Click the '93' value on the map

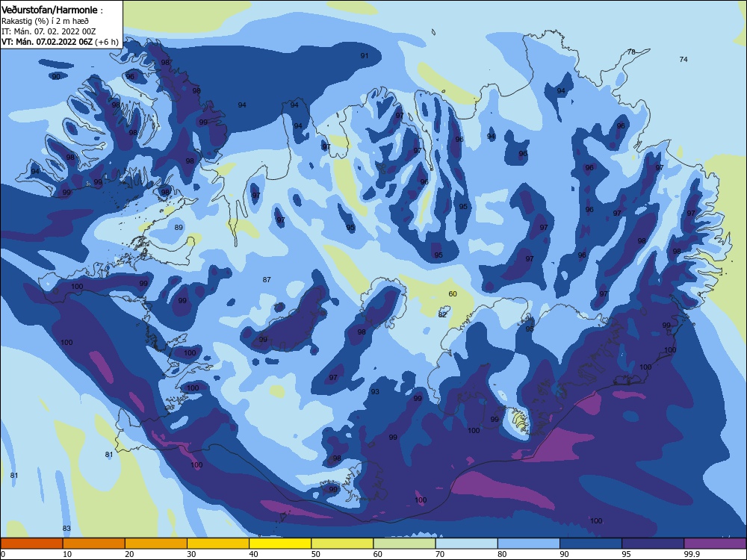375,391
